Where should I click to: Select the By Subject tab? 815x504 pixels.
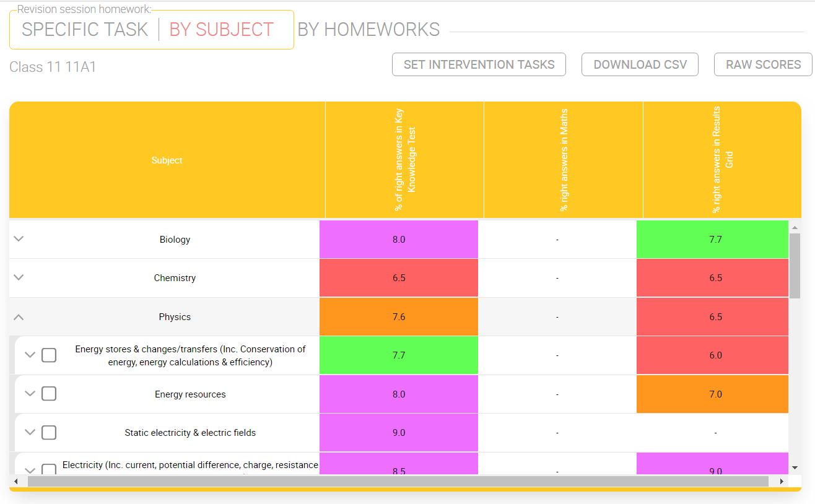pyautogui.click(x=221, y=30)
